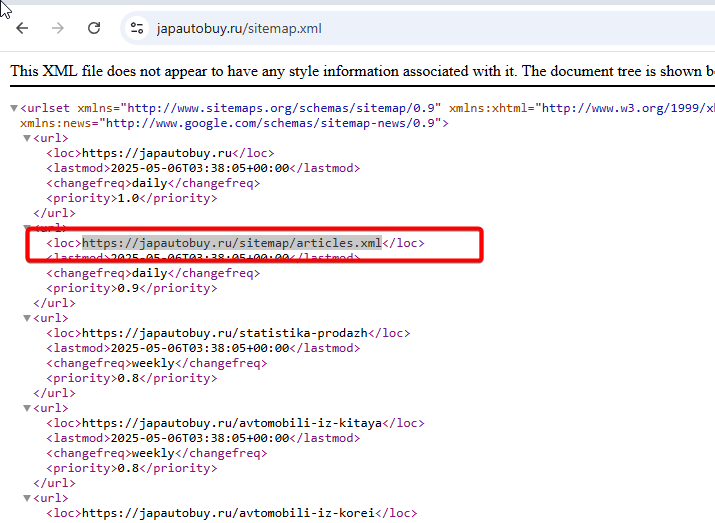Screen dimensions: 715x523
Task: Collapse the url node for avtomobili-iz-kitaya
Action: [x=27, y=408]
